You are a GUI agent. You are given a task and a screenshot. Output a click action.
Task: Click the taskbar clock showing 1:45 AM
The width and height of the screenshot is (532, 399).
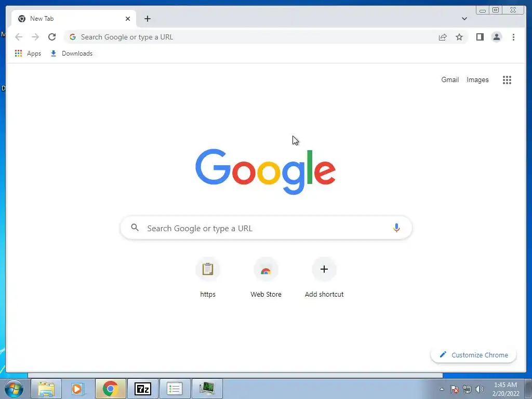(506, 389)
